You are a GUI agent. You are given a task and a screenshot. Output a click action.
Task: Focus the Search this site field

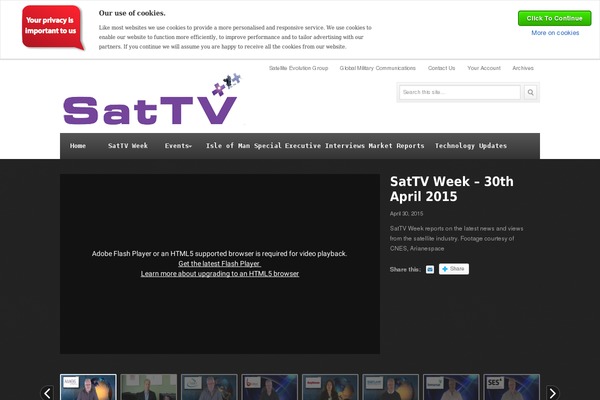[460, 92]
